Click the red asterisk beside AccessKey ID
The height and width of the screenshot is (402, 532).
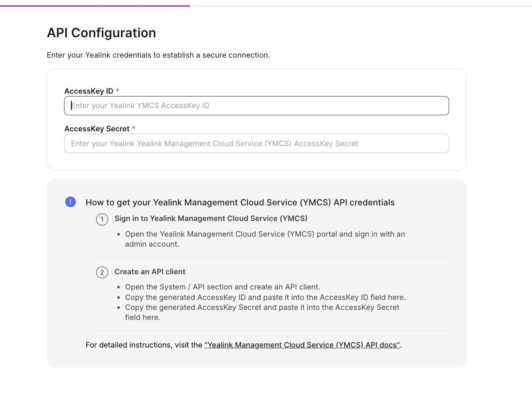click(117, 90)
